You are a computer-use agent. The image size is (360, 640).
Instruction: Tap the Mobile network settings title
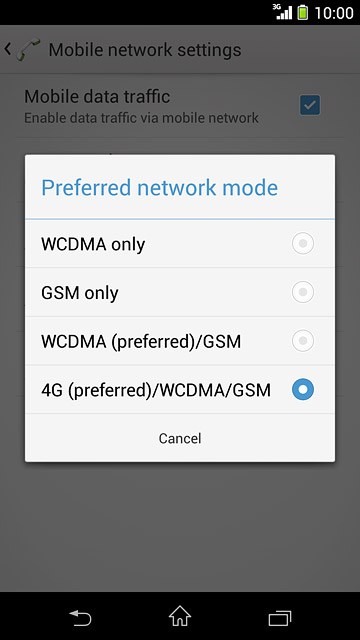[145, 50]
